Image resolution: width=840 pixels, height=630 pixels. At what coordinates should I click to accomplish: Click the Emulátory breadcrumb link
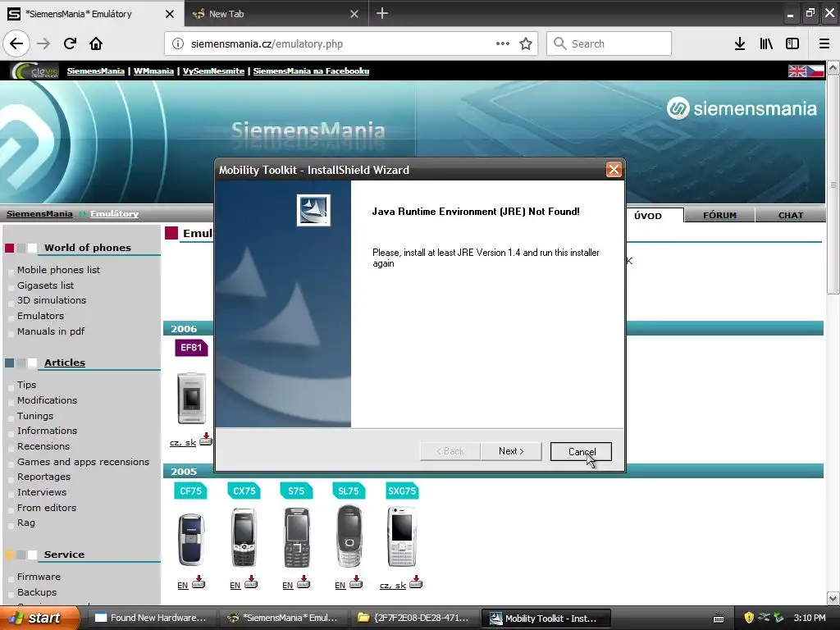coord(114,214)
